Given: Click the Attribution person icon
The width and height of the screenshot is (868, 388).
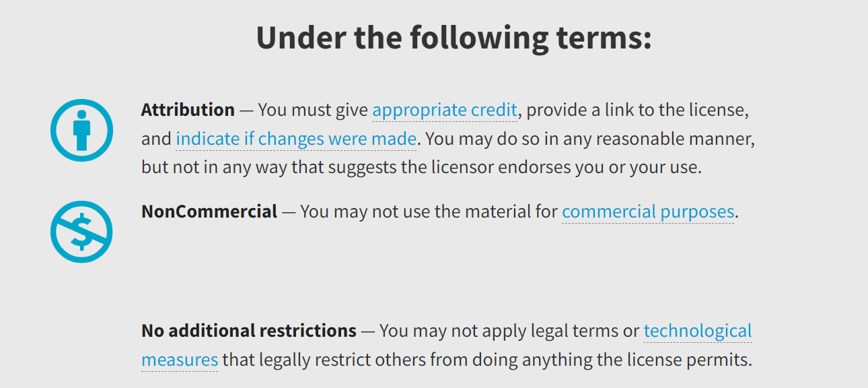Looking at the screenshot, I should 81,131.
